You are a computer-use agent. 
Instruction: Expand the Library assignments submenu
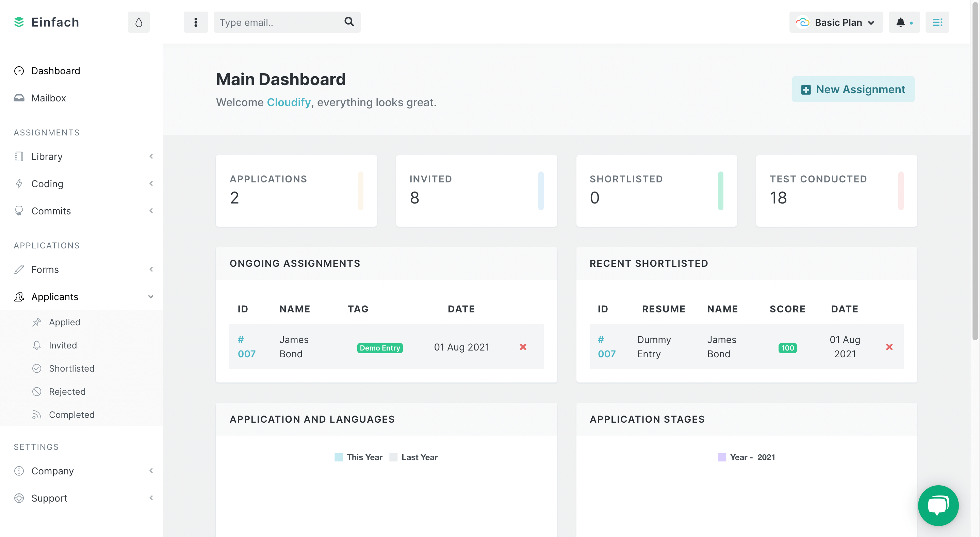[150, 156]
